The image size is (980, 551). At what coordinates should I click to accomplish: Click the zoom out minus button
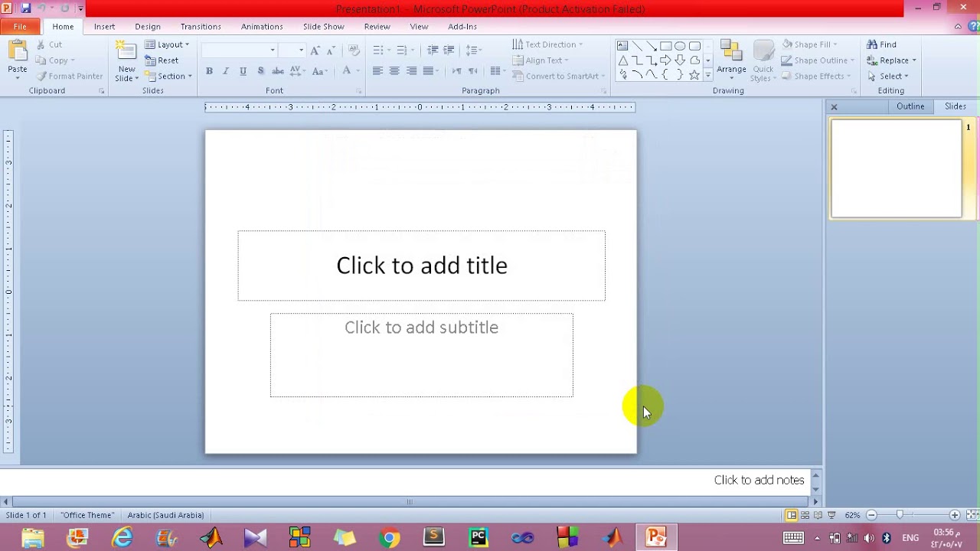pyautogui.click(x=871, y=515)
